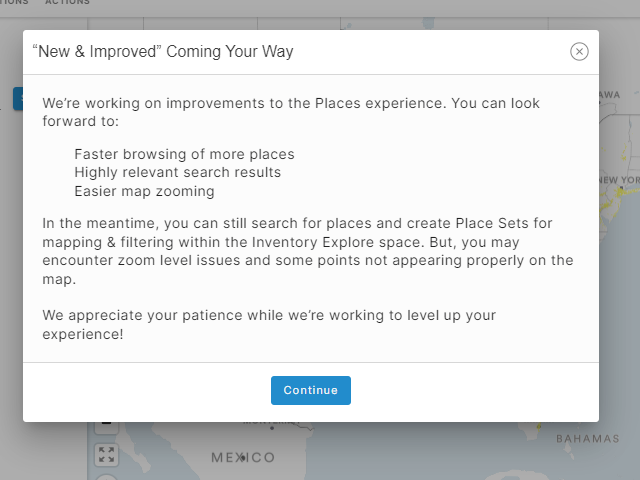Click the blue button hidden behind the dialog
Viewport: 640px width, 480px height.
18,98
